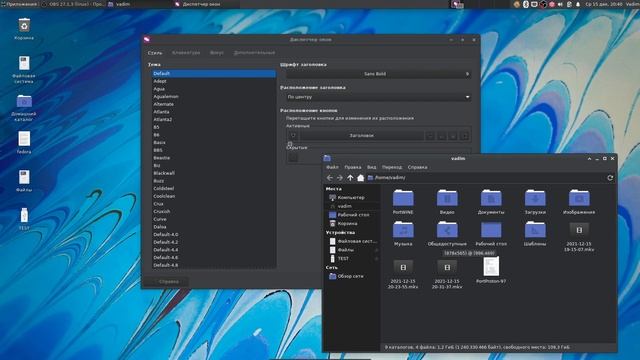This screenshot has height=360, width=640.
Task: Open Корзина icon on the desktop
Action: coord(24,29)
